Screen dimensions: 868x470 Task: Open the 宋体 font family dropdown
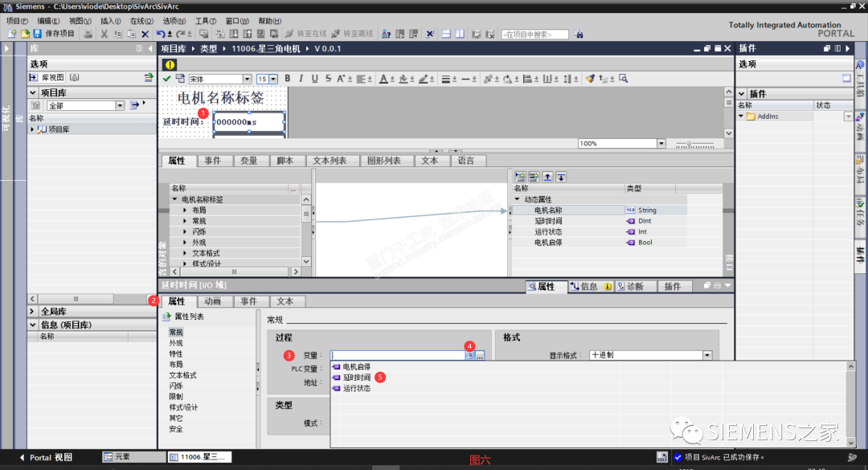point(248,78)
